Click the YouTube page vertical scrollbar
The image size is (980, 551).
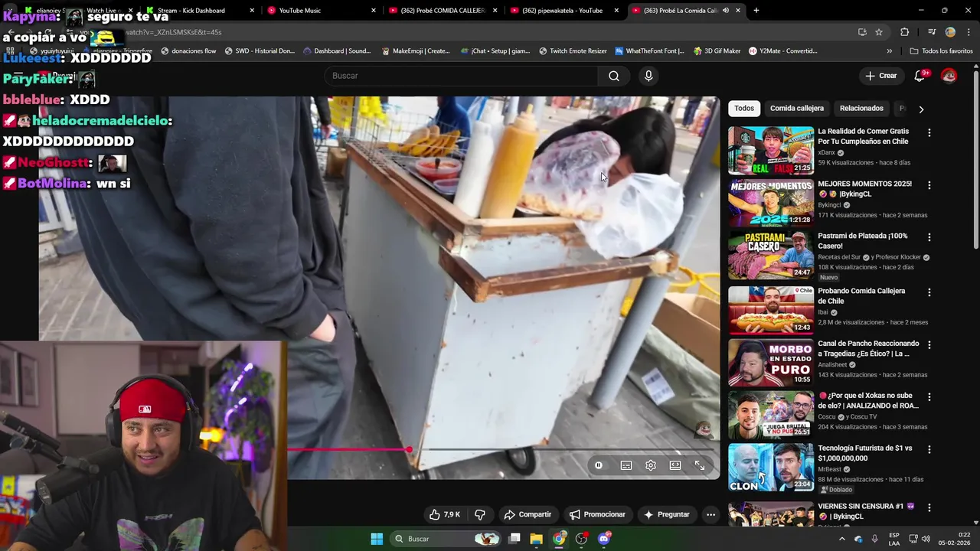coord(975,158)
